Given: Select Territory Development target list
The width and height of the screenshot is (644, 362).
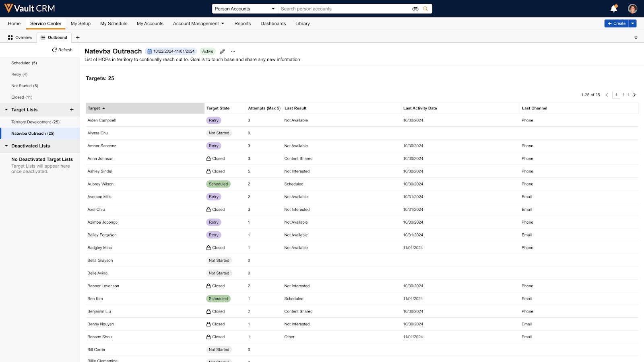Looking at the screenshot, I should tap(35, 122).
